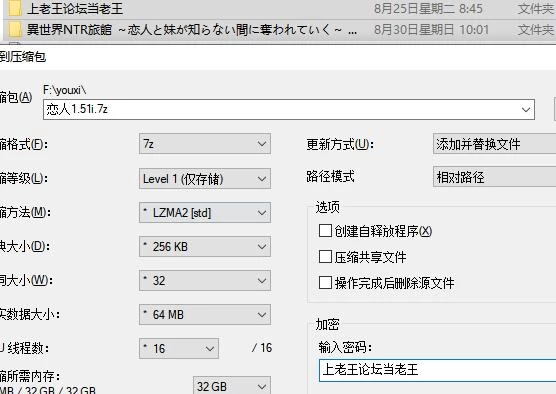Expand the archive name history dropdown arrow
This screenshot has height=394, width=556.
[x=526, y=110]
